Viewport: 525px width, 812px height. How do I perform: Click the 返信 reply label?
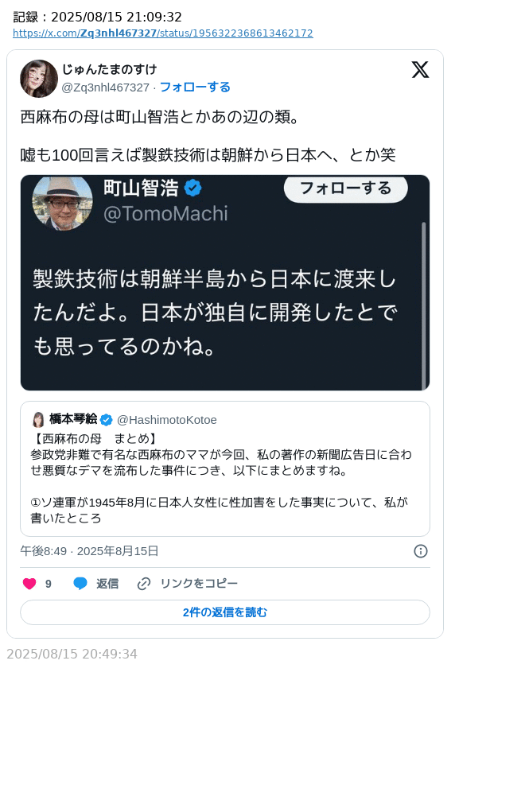pyautogui.click(x=107, y=584)
